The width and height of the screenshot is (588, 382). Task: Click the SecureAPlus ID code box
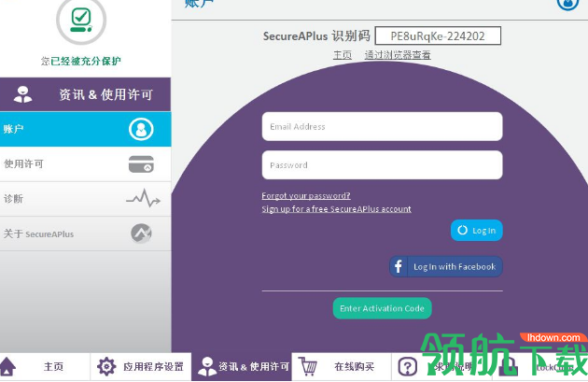pos(438,36)
